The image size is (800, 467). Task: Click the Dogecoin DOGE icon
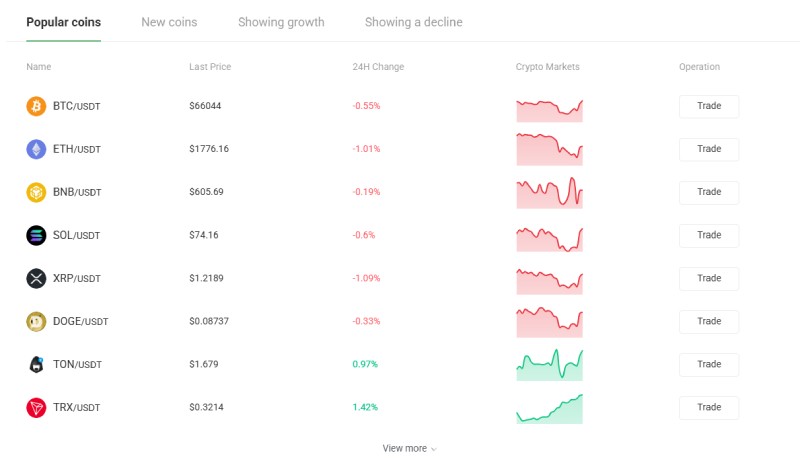click(36, 322)
